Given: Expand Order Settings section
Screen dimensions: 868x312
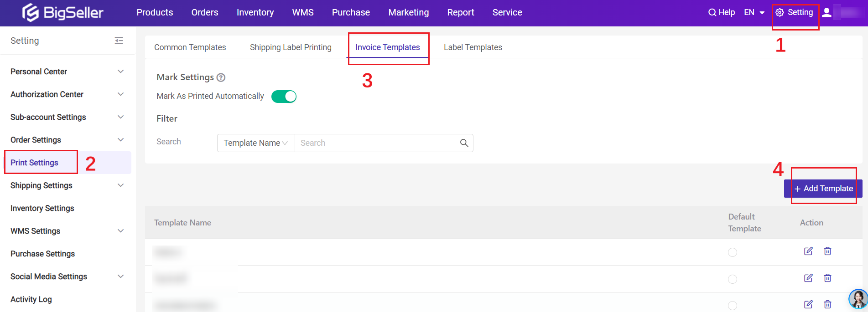Looking at the screenshot, I should coord(68,140).
